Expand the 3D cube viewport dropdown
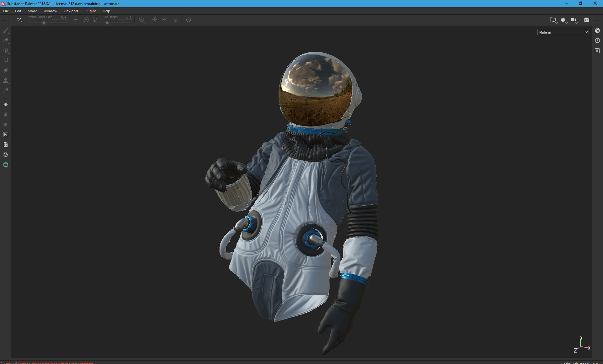The width and height of the screenshot is (603, 364). point(564,20)
